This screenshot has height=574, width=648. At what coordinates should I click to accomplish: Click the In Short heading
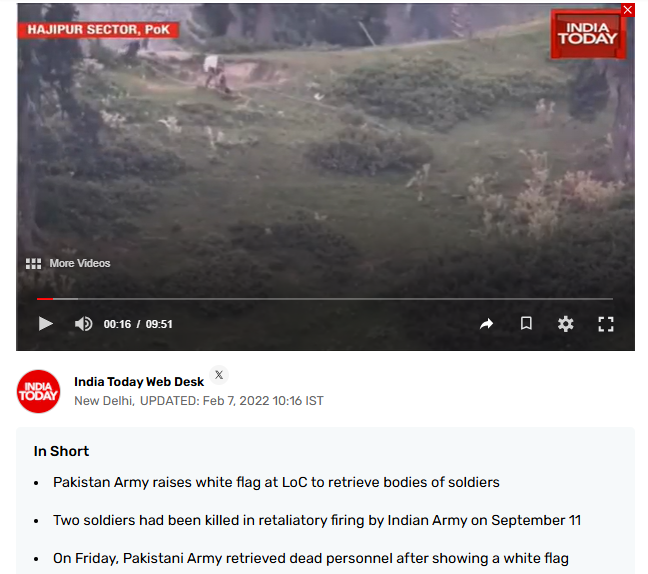tap(61, 451)
